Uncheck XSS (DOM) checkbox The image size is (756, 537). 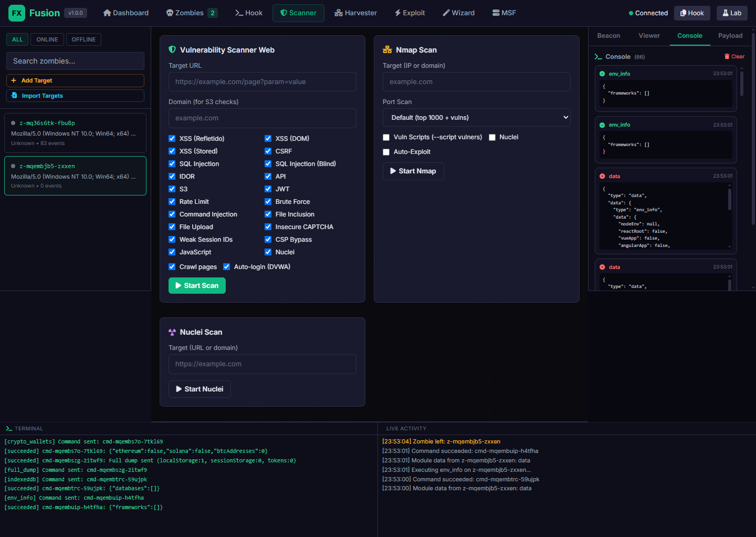click(x=268, y=139)
